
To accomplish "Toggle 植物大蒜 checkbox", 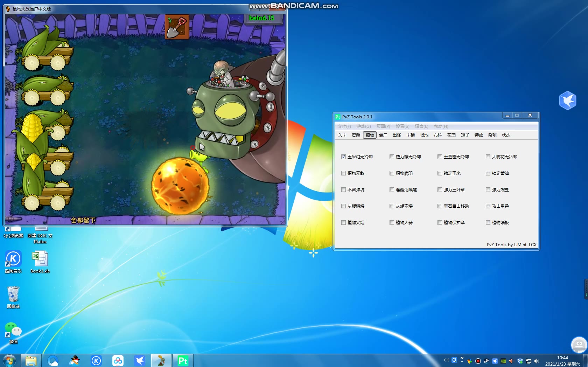I will [392, 222].
